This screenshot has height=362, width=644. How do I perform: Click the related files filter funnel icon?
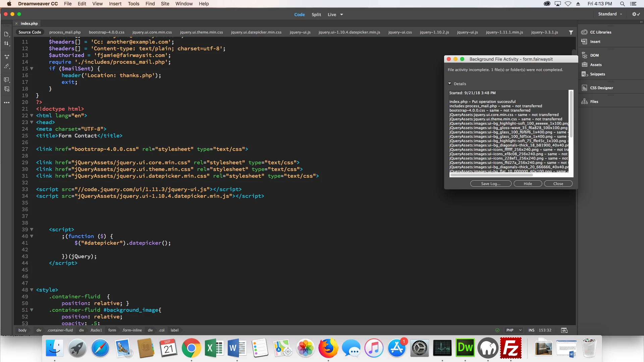pyautogui.click(x=571, y=33)
